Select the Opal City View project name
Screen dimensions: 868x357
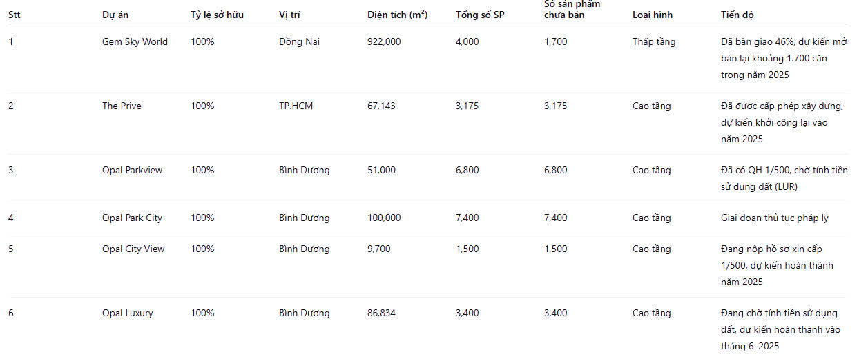point(133,249)
